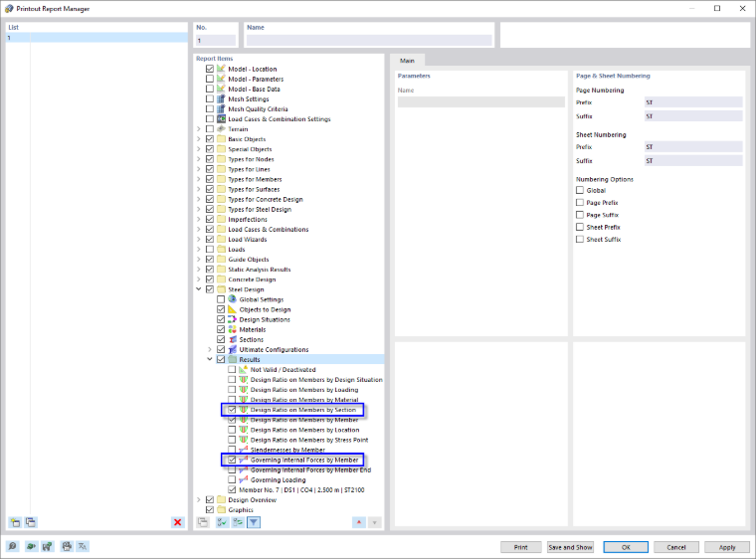Toggle the Global numbering option checkbox
The image size is (756, 559).
(580, 190)
